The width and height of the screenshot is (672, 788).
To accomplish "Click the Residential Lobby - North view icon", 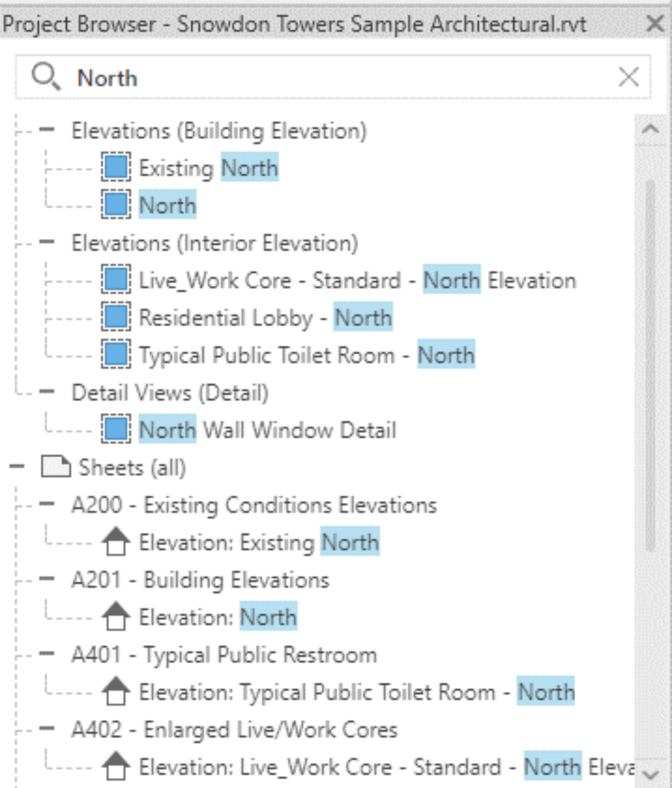I will pyautogui.click(x=115, y=317).
